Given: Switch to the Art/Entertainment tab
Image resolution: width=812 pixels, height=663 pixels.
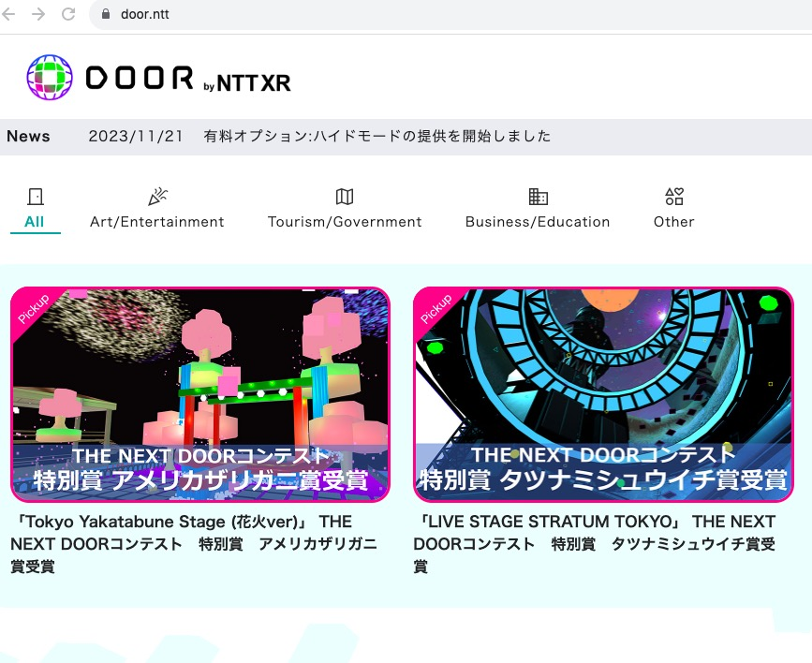Looking at the screenshot, I should (157, 222).
